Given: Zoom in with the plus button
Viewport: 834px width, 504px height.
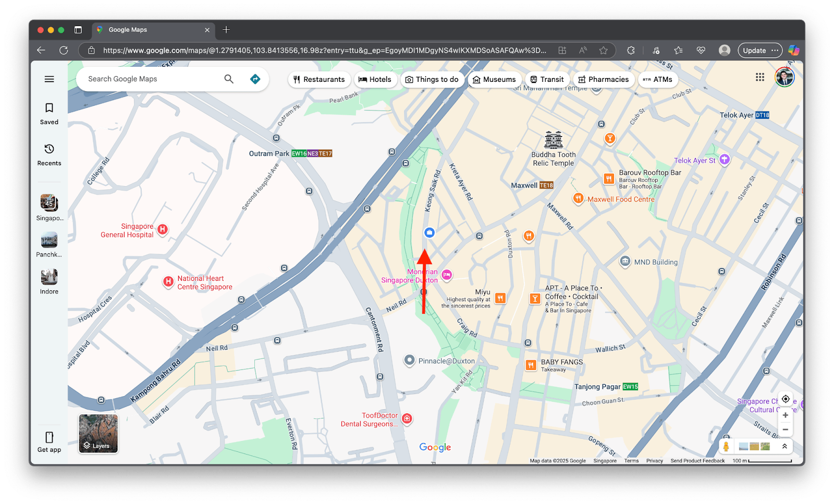Looking at the screenshot, I should click(786, 415).
